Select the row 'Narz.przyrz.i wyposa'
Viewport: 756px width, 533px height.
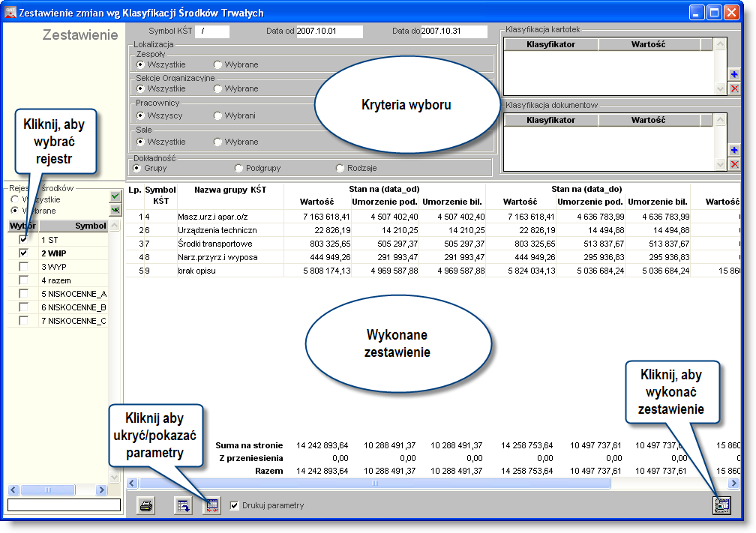click(x=433, y=257)
